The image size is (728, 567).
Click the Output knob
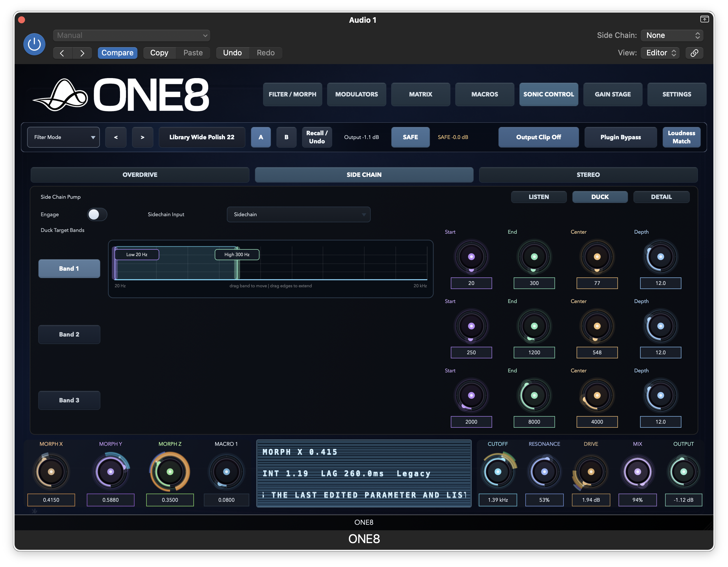(x=684, y=472)
